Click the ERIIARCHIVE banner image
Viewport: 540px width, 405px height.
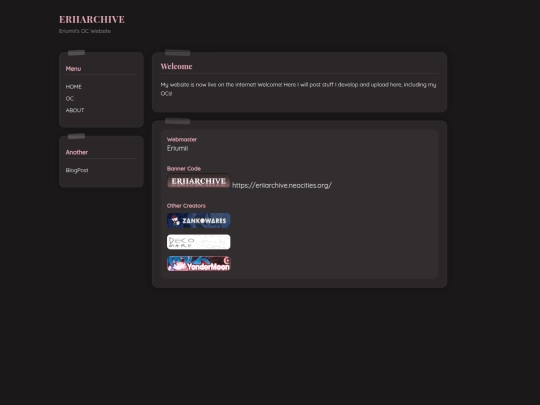(x=199, y=181)
